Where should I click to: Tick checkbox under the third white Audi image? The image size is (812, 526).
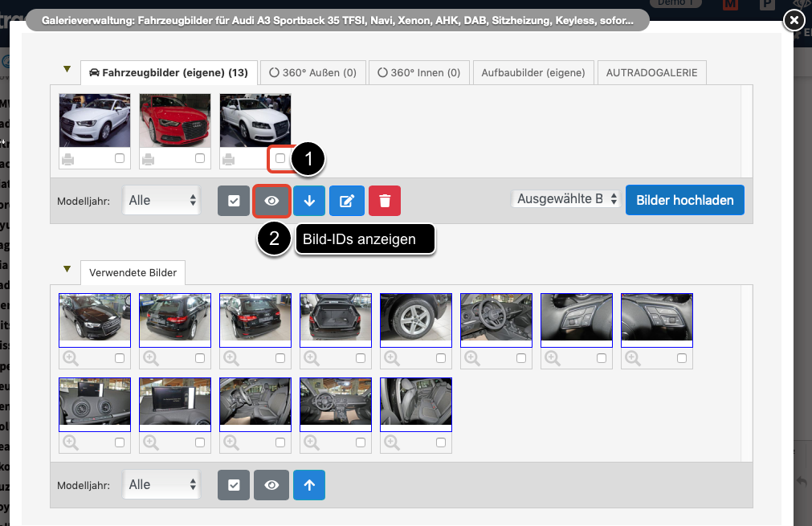(x=280, y=158)
